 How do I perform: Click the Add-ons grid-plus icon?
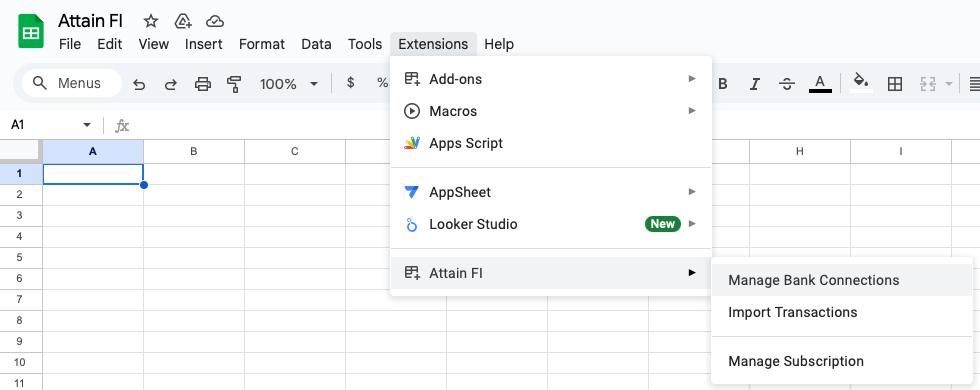[412, 79]
